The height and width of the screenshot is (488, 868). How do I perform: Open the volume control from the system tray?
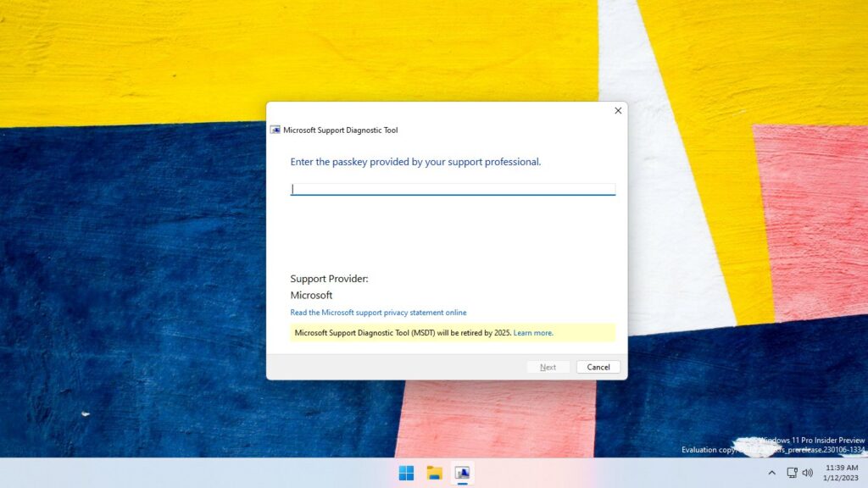(x=807, y=473)
